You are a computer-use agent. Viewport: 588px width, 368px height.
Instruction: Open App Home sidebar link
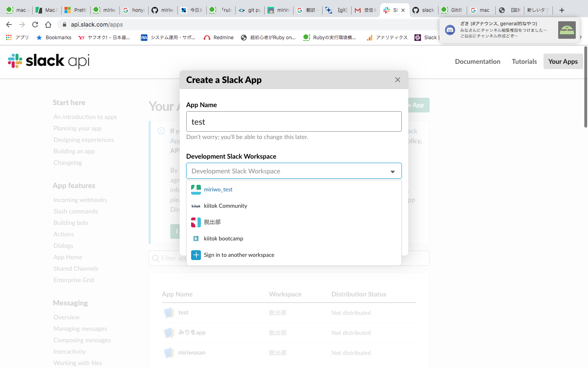68,257
